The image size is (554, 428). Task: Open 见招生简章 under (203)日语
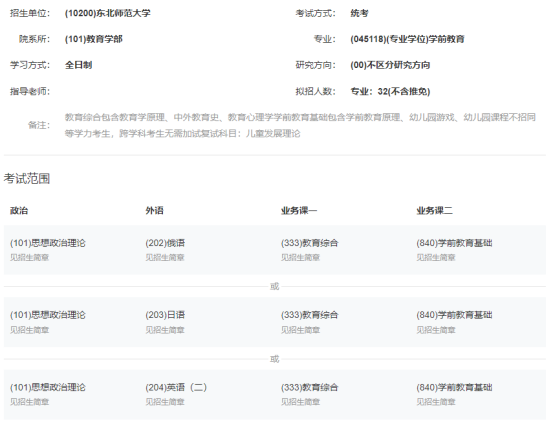[165, 330]
